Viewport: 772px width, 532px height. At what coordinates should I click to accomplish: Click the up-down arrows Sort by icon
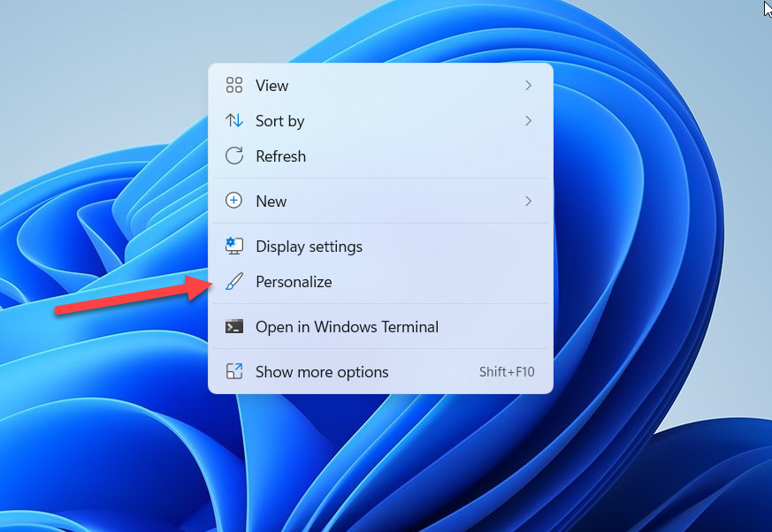coord(234,121)
